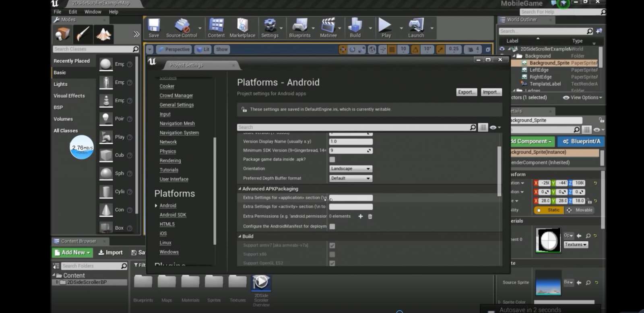This screenshot has width=644, height=313.
Task: Click the Sprite Color swatch bar
Action: click(564, 302)
